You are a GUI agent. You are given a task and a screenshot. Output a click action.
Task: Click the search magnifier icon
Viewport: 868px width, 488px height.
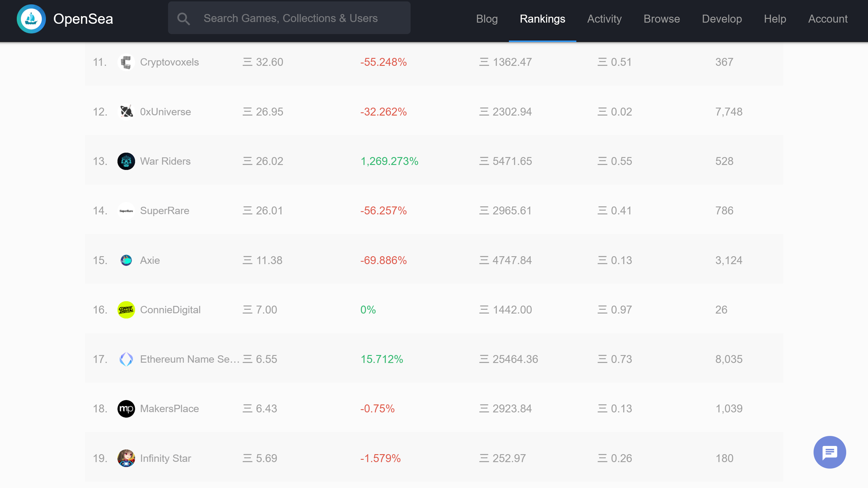(x=183, y=18)
